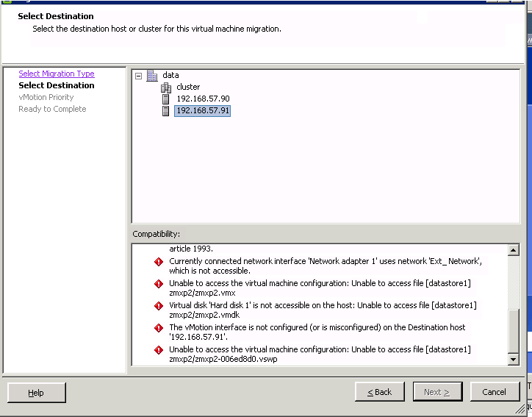
Task: Click the Compatibility label
Action: click(x=157, y=234)
